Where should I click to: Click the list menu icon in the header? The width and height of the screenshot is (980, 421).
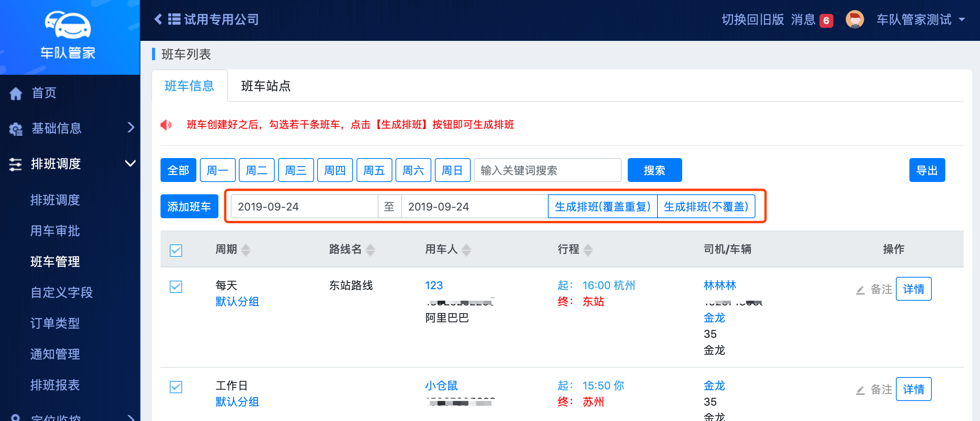(174, 19)
